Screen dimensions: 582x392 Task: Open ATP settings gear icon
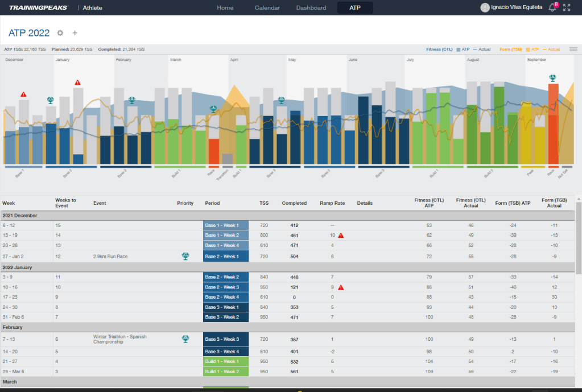click(x=60, y=33)
